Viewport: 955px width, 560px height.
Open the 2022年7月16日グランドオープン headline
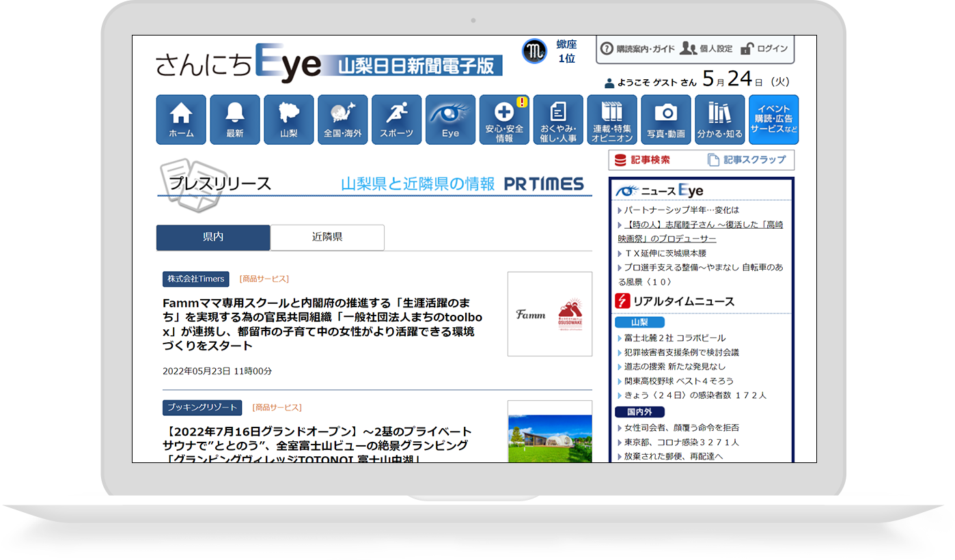(319, 444)
